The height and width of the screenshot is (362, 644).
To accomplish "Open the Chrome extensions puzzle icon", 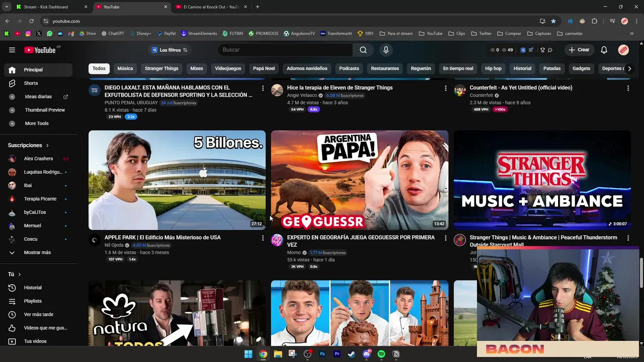I will pyautogui.click(x=594, y=21).
